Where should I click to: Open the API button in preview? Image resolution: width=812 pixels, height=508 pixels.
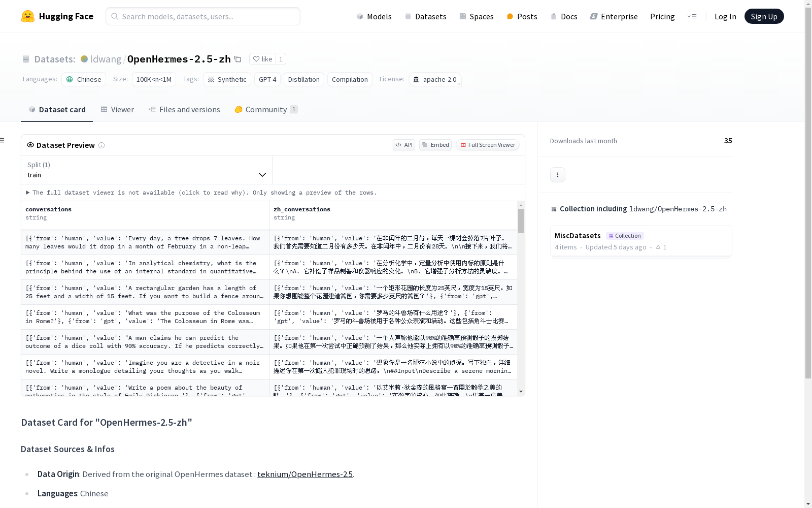pos(404,145)
